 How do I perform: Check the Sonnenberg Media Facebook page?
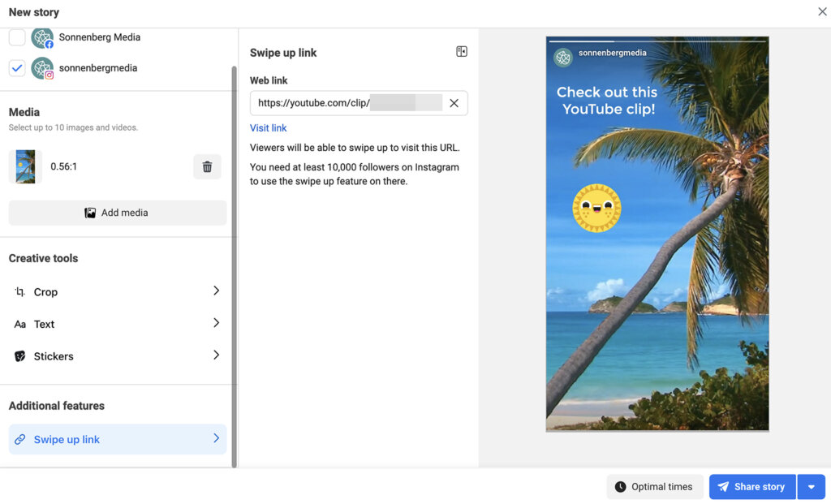[17, 37]
